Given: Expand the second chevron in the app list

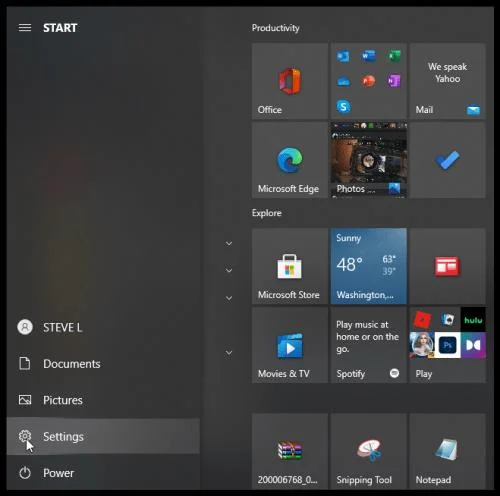Looking at the screenshot, I should pos(229,270).
